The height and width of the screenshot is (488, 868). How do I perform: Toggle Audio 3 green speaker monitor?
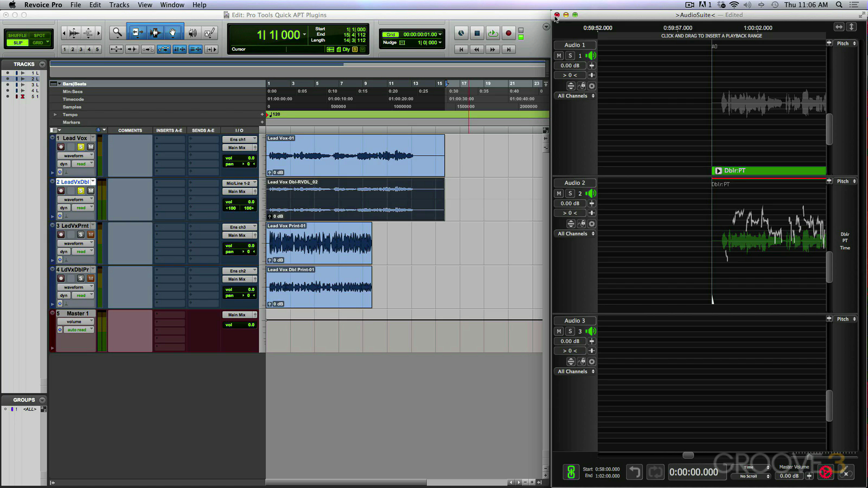591,331
